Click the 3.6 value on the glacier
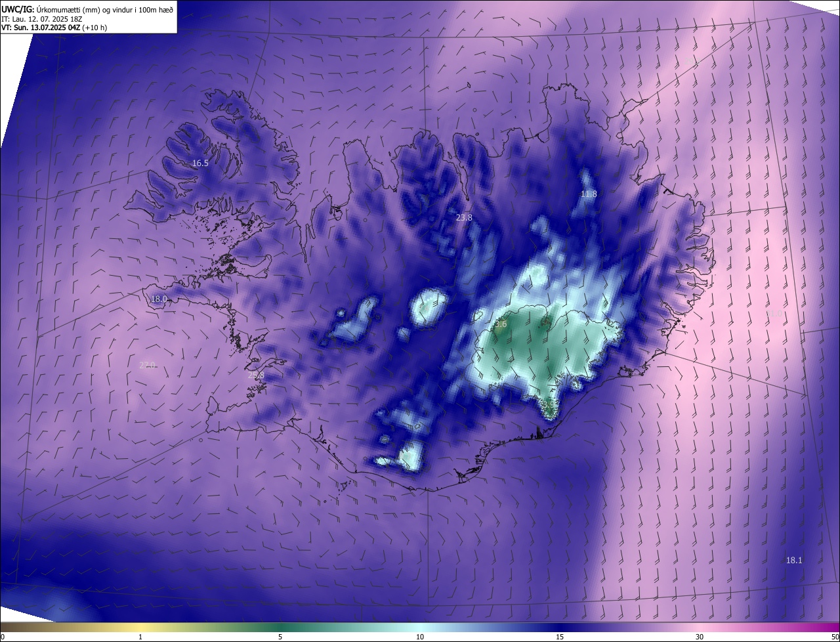840x642 pixels. point(501,324)
